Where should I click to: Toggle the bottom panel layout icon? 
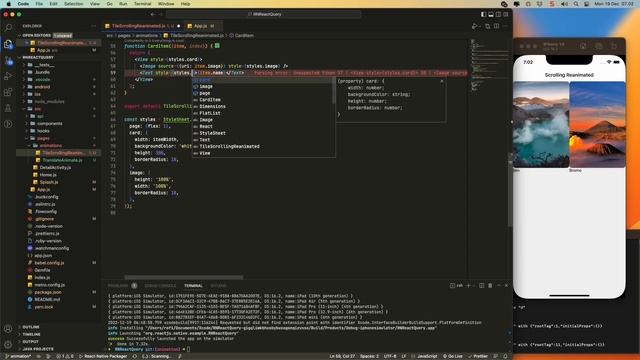pyautogui.click(x=491, y=14)
